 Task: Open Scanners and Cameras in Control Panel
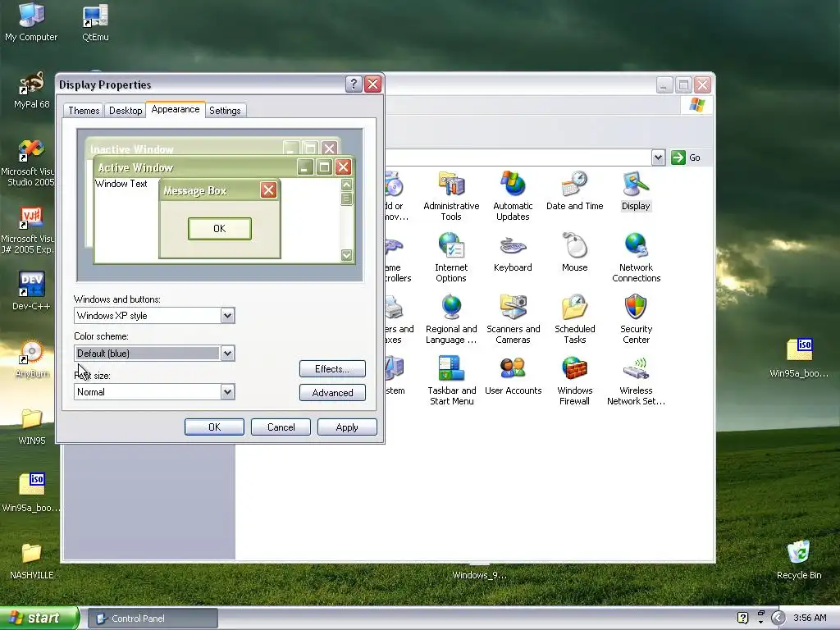pos(513,319)
